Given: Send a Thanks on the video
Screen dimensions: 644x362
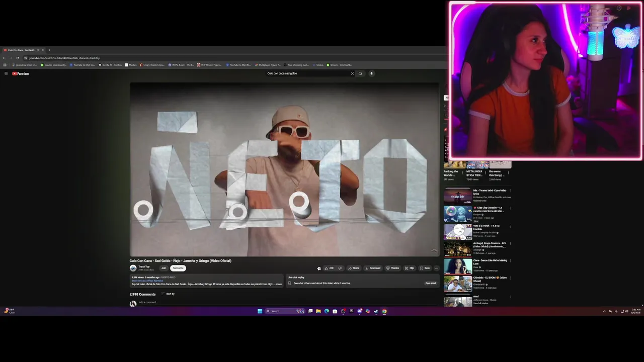Looking at the screenshot, I should coord(393,268).
